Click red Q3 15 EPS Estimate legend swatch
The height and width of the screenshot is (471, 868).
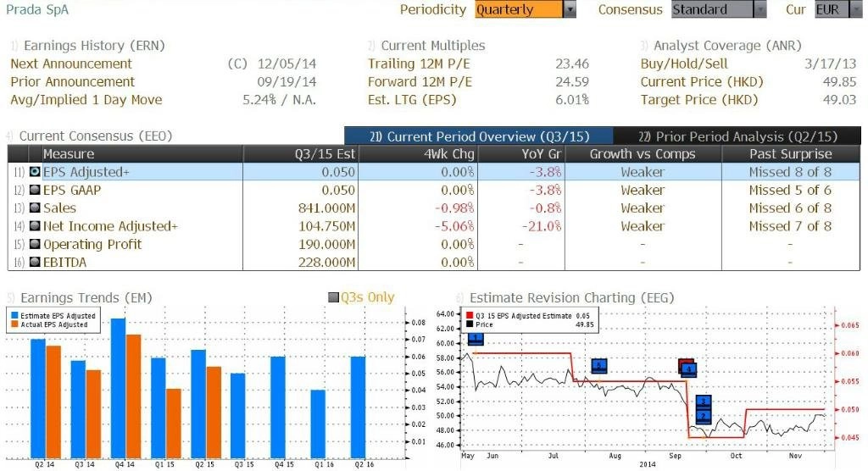pyautogui.click(x=470, y=315)
